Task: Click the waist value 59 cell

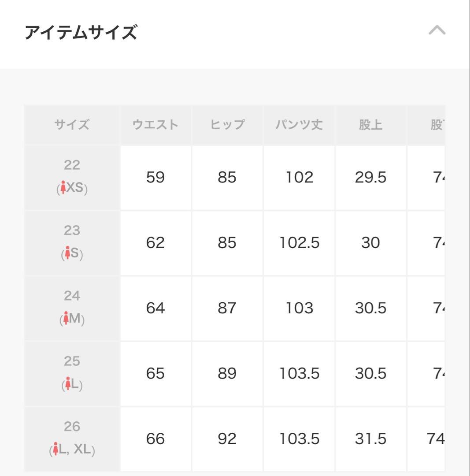Action: point(155,177)
